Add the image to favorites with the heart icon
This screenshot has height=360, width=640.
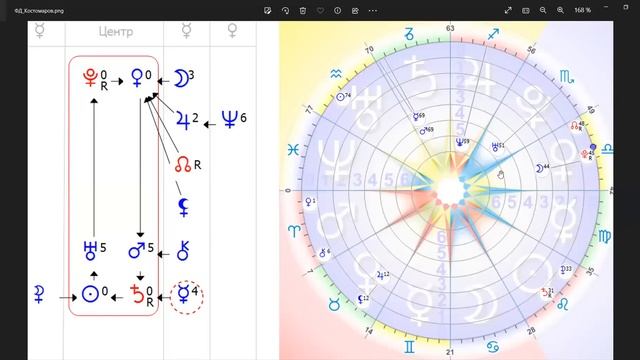click(320, 11)
